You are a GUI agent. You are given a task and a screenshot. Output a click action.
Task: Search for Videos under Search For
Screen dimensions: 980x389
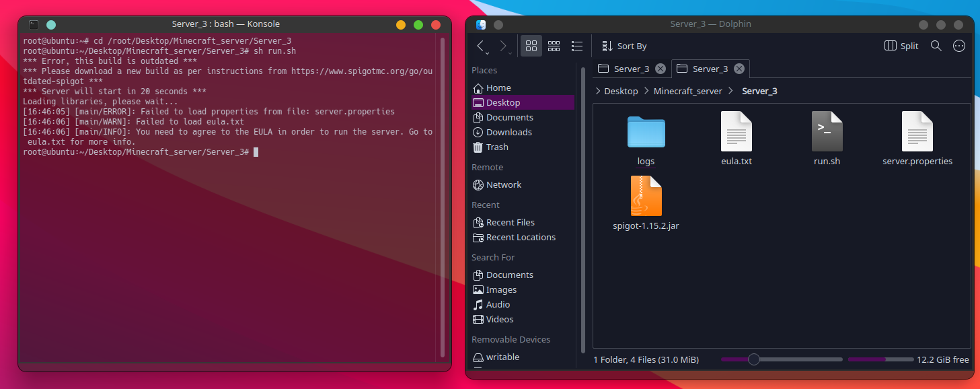(x=522, y=319)
